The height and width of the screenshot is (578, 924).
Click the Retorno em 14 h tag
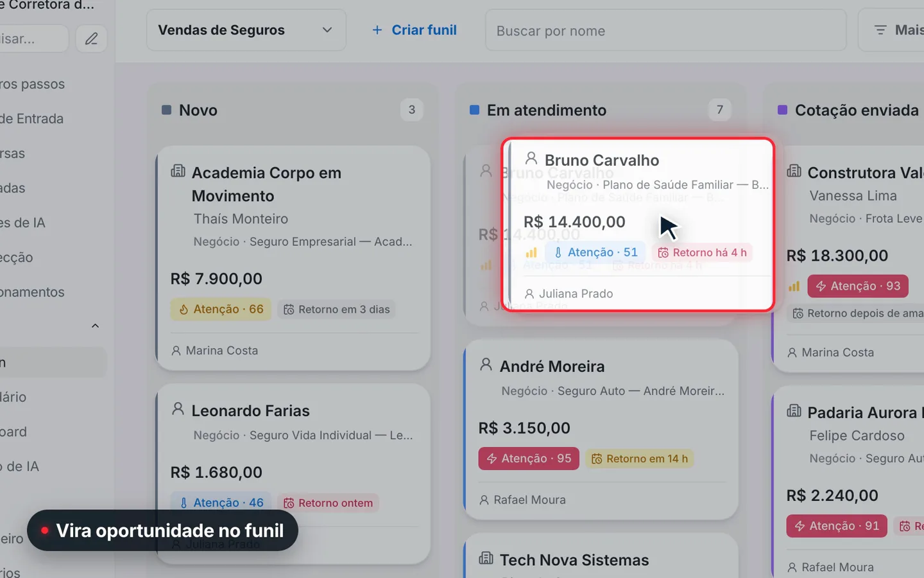639,459
